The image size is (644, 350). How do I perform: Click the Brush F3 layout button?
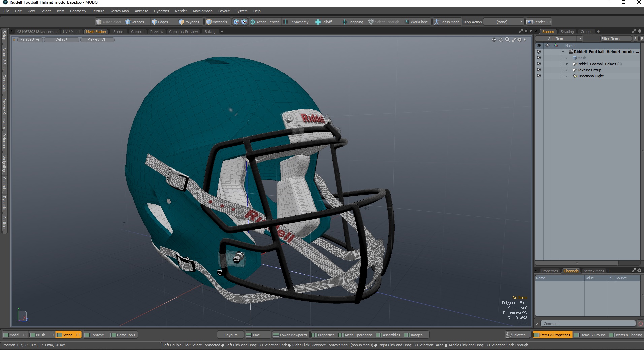tap(41, 335)
